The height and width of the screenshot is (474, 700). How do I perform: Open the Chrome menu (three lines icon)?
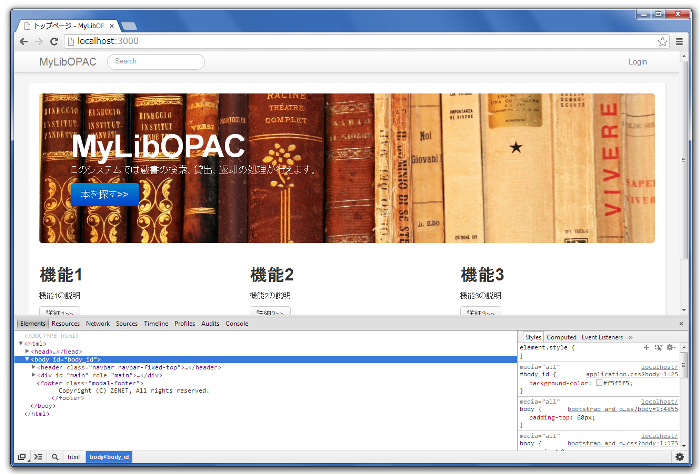pyautogui.click(x=679, y=42)
